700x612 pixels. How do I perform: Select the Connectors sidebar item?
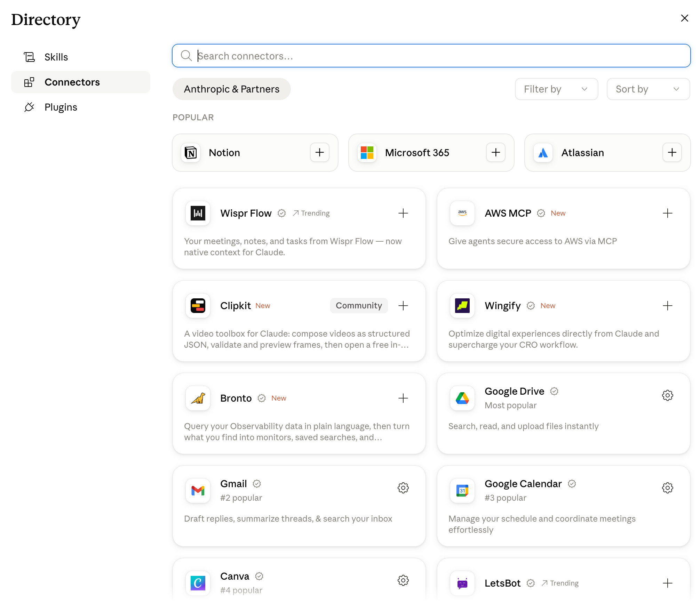(x=81, y=82)
